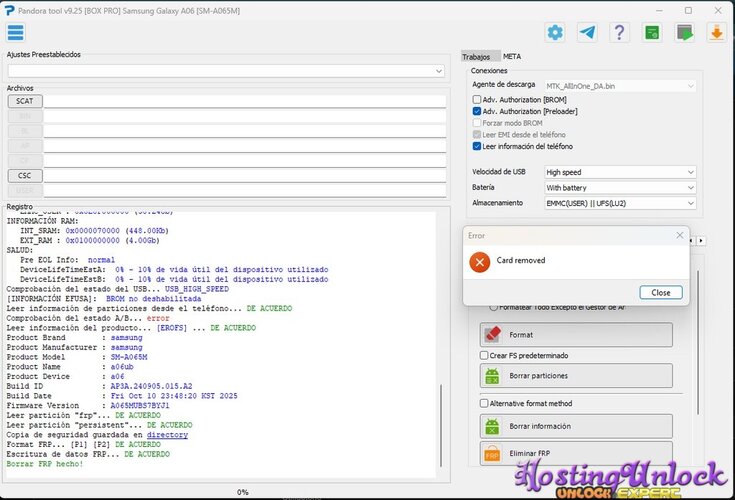Click the tab scroll right arrow
The height and width of the screenshot is (500, 735).
point(701,240)
